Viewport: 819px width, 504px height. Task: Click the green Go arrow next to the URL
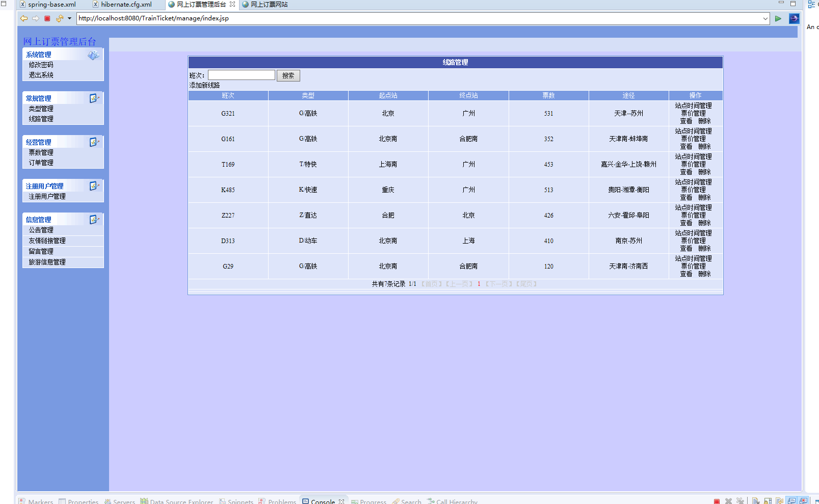[x=778, y=19]
